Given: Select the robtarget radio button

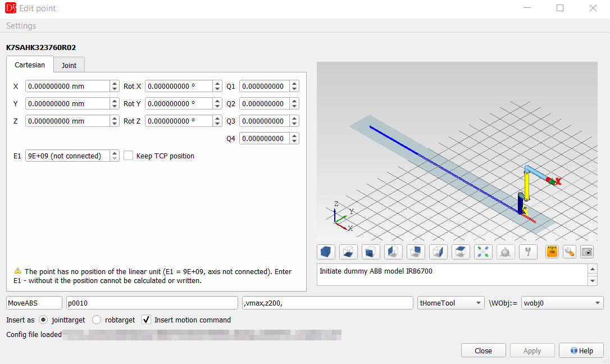Looking at the screenshot, I should click(97, 320).
